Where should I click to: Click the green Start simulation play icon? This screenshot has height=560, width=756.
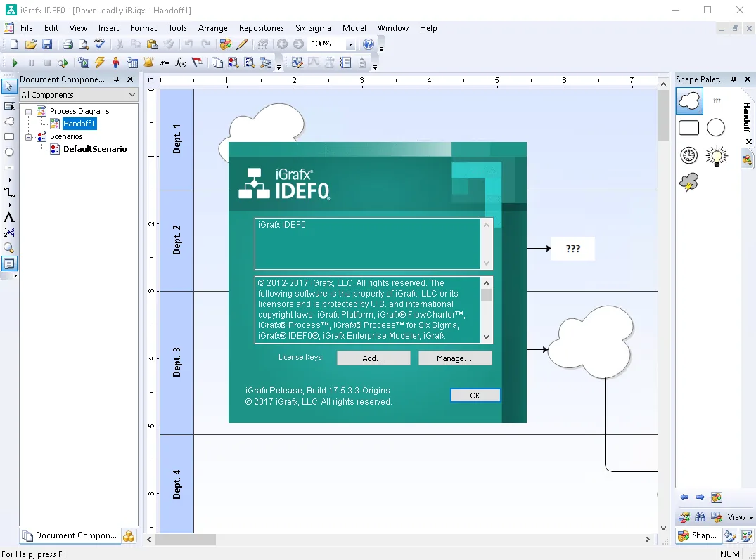[x=15, y=63]
